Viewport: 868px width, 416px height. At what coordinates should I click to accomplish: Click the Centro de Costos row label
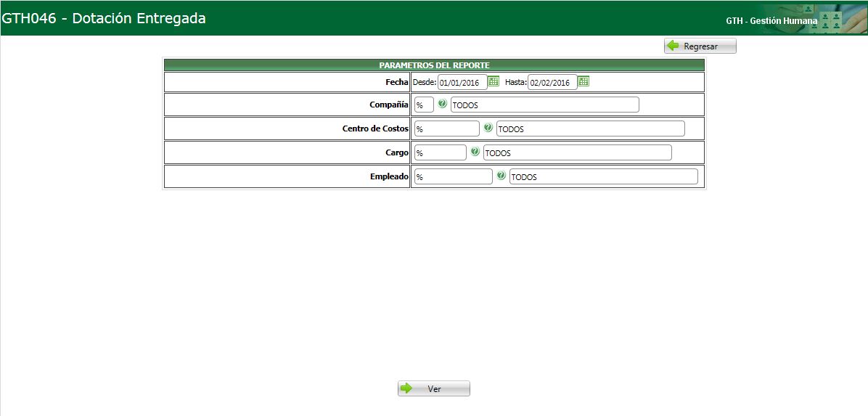click(375, 129)
